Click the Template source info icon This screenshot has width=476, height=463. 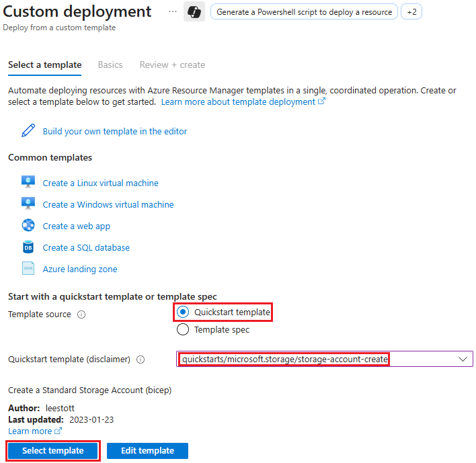click(81, 314)
